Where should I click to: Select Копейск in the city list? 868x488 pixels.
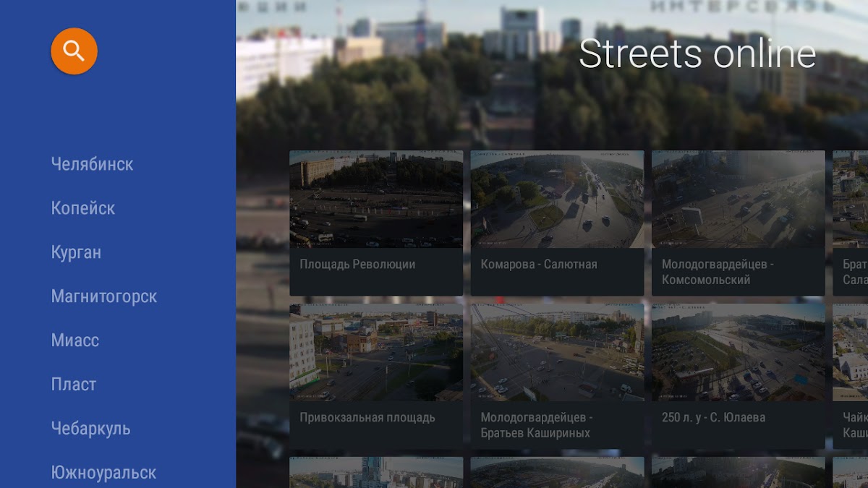click(x=83, y=208)
